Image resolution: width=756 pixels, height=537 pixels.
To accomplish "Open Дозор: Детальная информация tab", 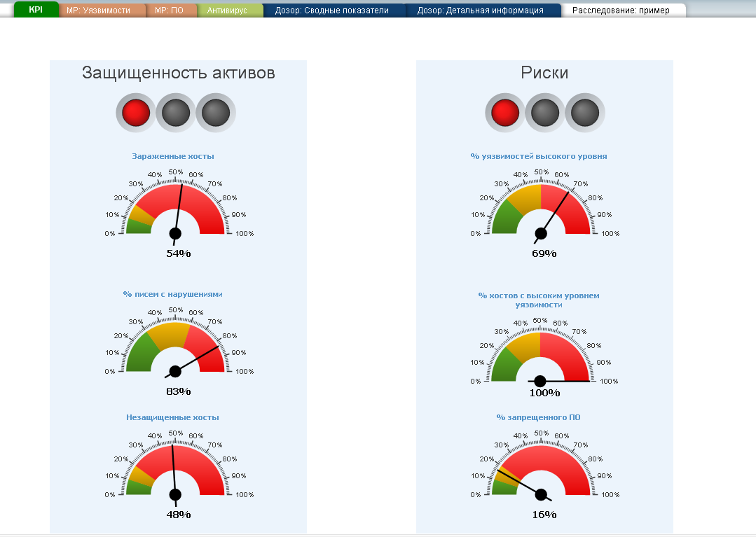I will click(483, 10).
